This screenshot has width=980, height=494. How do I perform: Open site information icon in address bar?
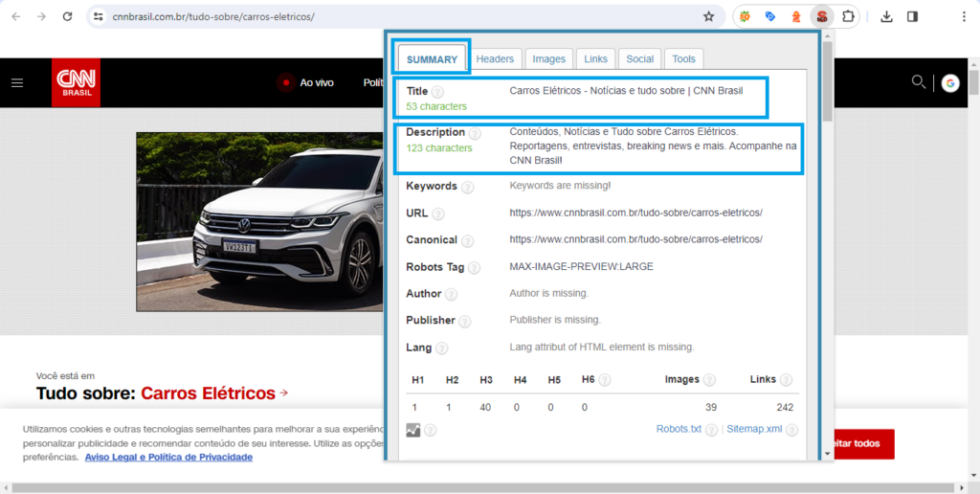[x=99, y=17]
